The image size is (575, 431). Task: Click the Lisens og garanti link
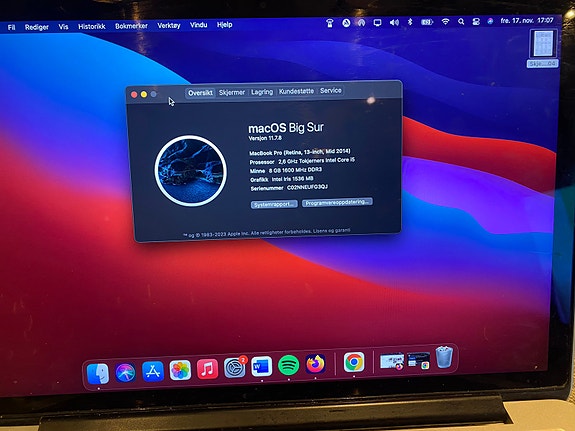pyautogui.click(x=331, y=231)
